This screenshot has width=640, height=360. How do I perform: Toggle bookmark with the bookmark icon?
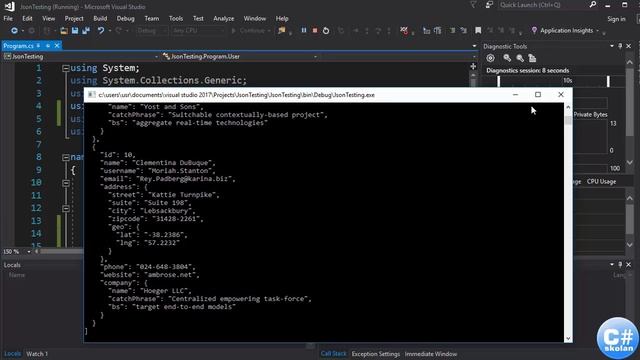point(478,31)
